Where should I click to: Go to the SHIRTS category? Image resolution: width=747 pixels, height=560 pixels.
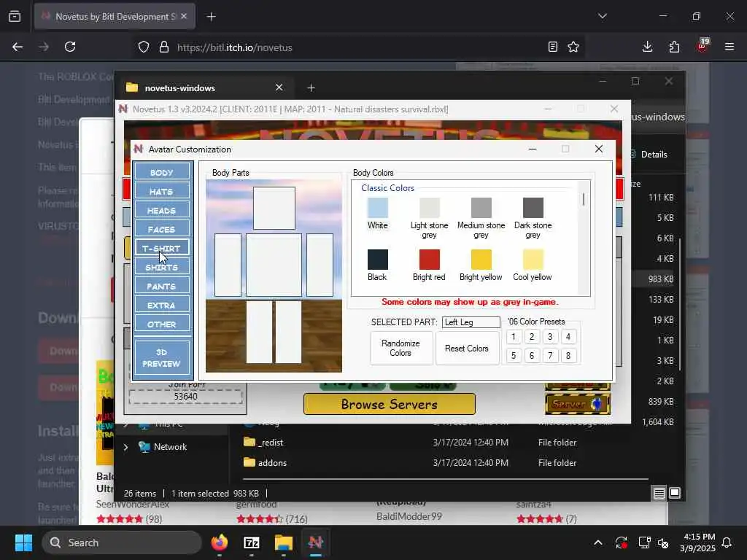[162, 267]
